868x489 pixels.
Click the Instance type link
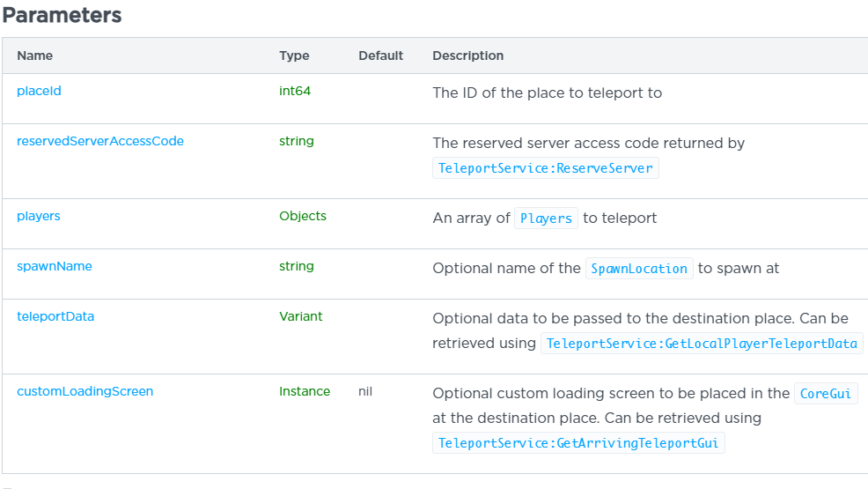tap(305, 391)
